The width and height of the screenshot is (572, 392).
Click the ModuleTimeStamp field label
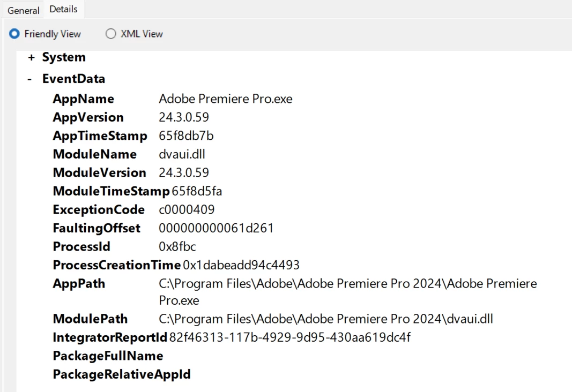click(x=112, y=191)
